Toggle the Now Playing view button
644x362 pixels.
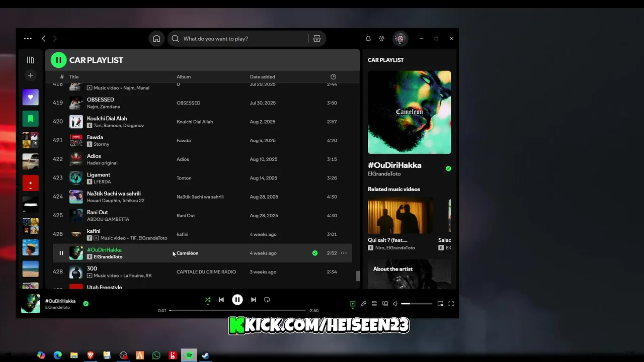pyautogui.click(x=353, y=304)
